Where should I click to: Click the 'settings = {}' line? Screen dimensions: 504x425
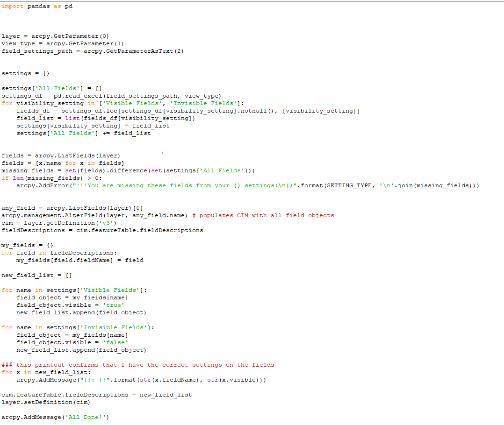tap(25, 73)
